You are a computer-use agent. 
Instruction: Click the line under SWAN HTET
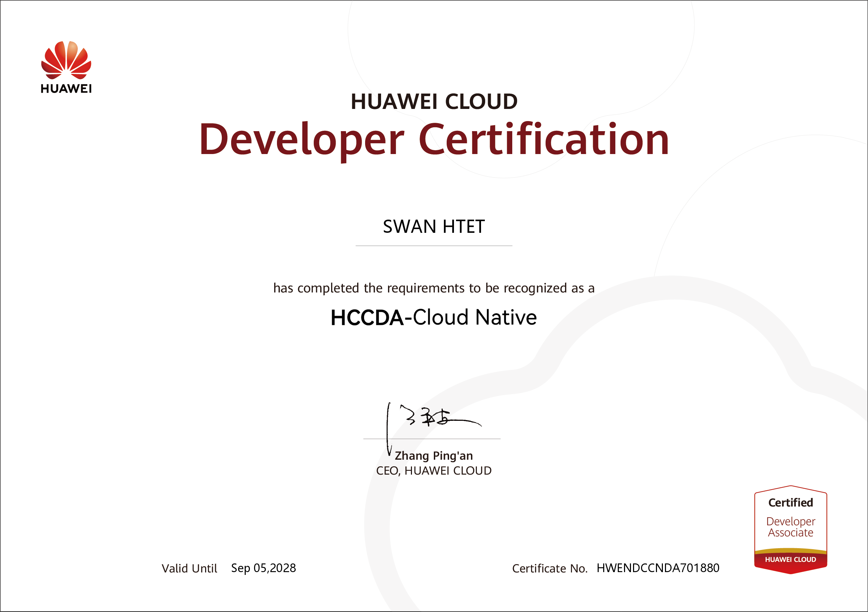[433, 246]
